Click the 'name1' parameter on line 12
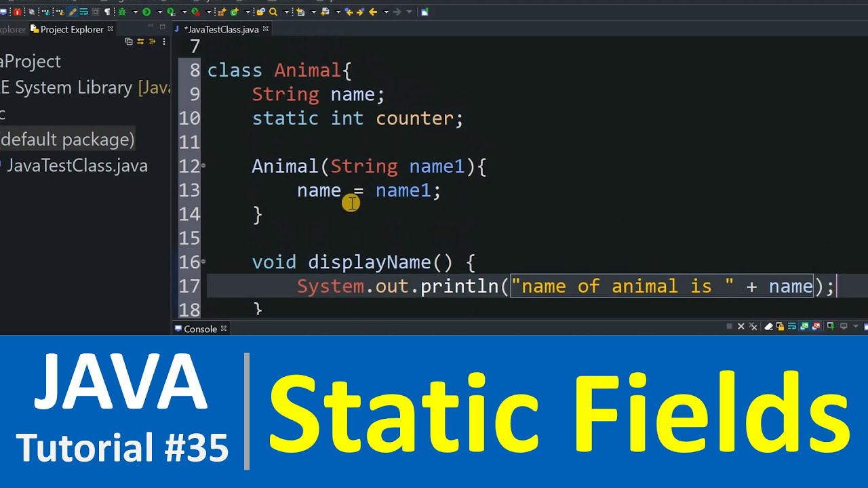The height and width of the screenshot is (488, 868). click(x=437, y=167)
